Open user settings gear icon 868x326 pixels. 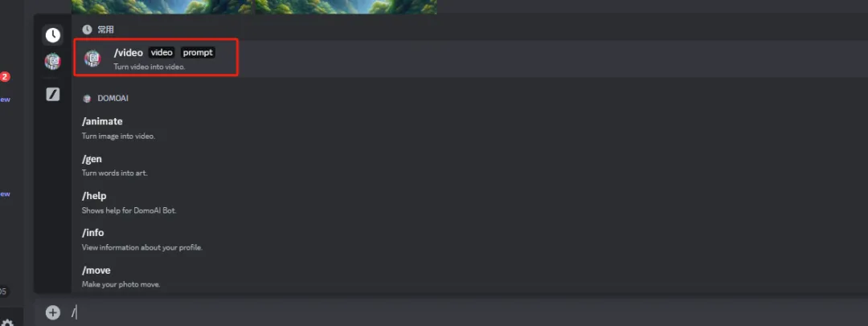tap(7, 322)
